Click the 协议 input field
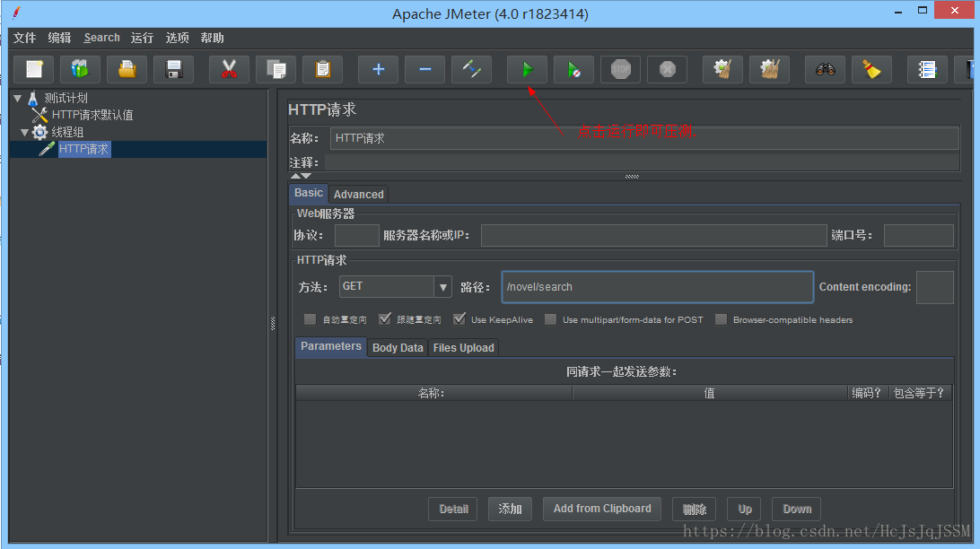 point(357,235)
